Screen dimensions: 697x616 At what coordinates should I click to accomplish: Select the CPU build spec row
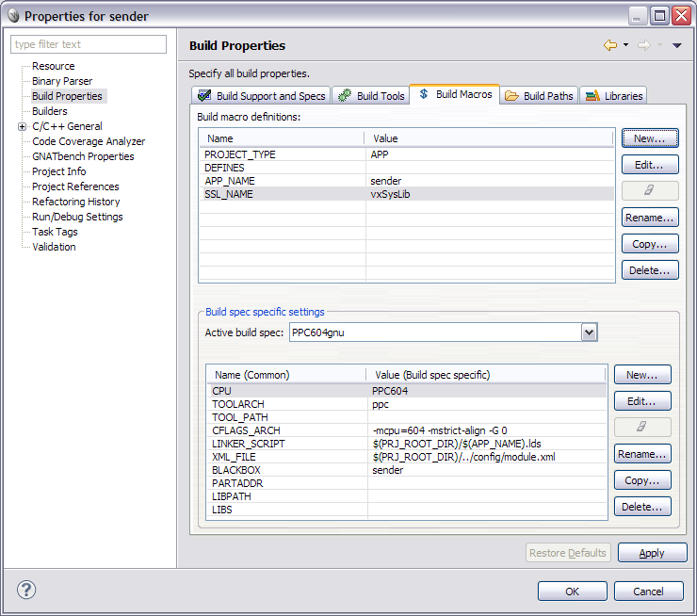(x=407, y=391)
